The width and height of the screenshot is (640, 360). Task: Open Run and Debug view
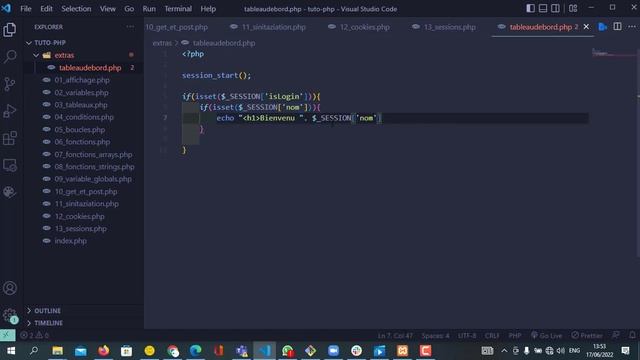click(x=9, y=111)
